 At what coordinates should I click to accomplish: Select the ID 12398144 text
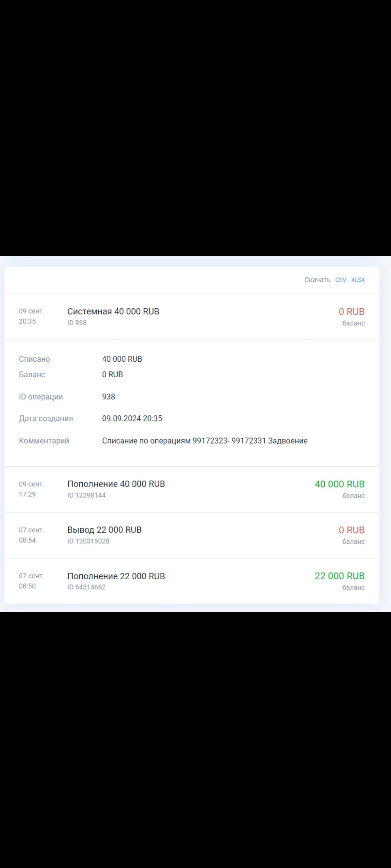(x=86, y=495)
